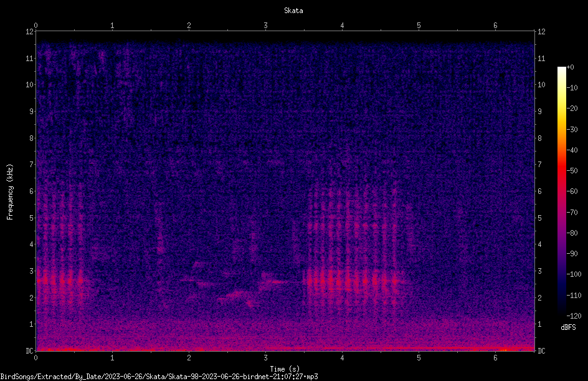
Task: Click the "7" tick on the left frequency axis
Action: [x=31, y=165]
